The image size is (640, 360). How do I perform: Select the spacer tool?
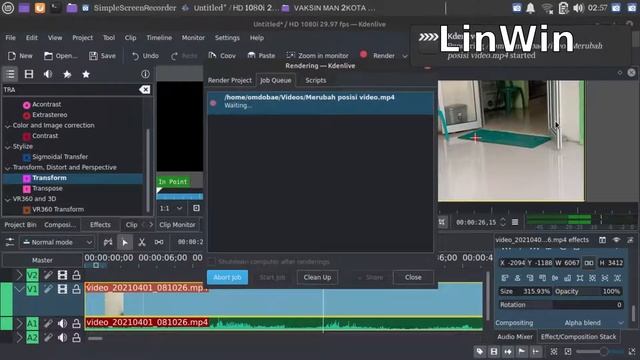(x=159, y=242)
